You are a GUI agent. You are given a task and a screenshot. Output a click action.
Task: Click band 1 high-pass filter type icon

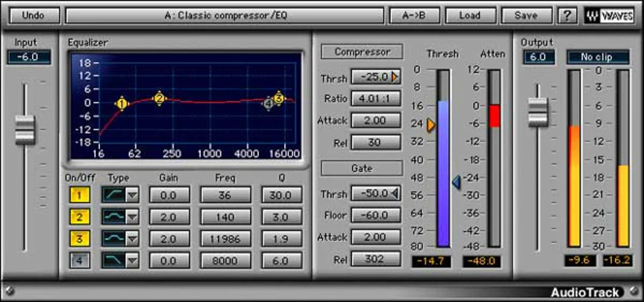[x=113, y=195]
